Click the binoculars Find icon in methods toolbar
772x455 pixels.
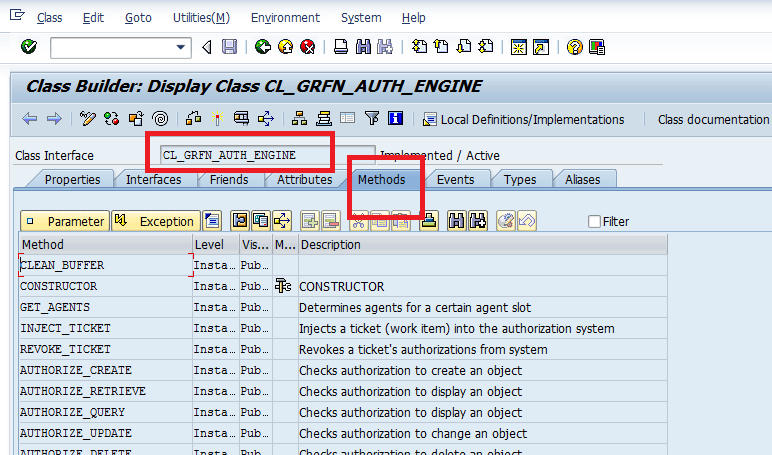point(456,221)
